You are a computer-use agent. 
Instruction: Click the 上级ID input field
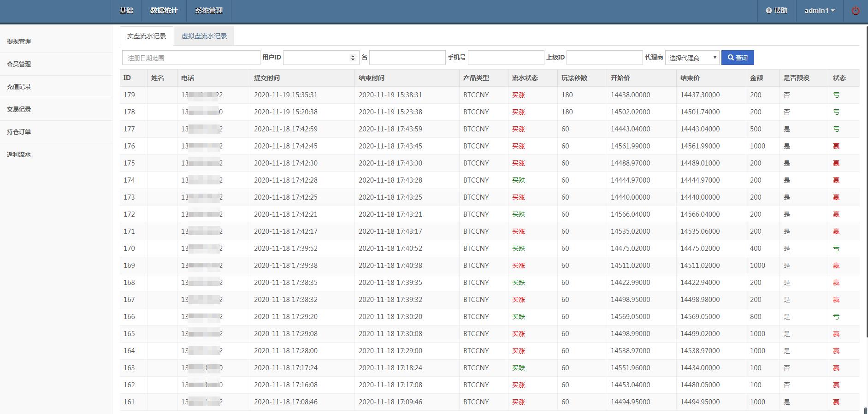604,58
